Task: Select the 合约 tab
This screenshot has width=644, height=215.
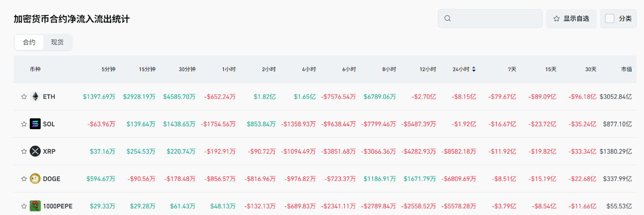Action: pos(29,42)
